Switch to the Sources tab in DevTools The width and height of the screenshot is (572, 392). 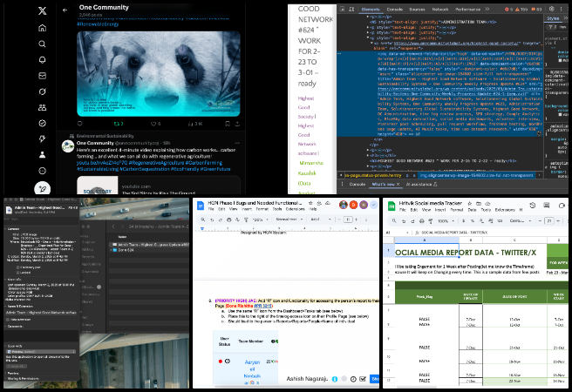(x=417, y=10)
